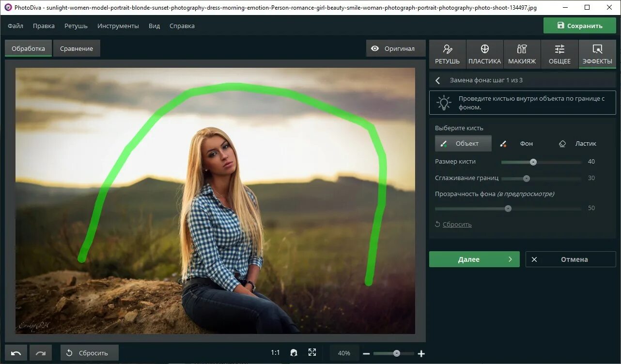
Task: Click the bottom Сбросить reset button
Action: coord(90,353)
